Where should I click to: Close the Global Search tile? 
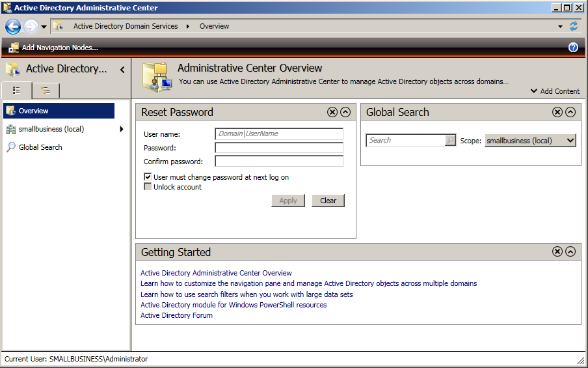coord(557,112)
